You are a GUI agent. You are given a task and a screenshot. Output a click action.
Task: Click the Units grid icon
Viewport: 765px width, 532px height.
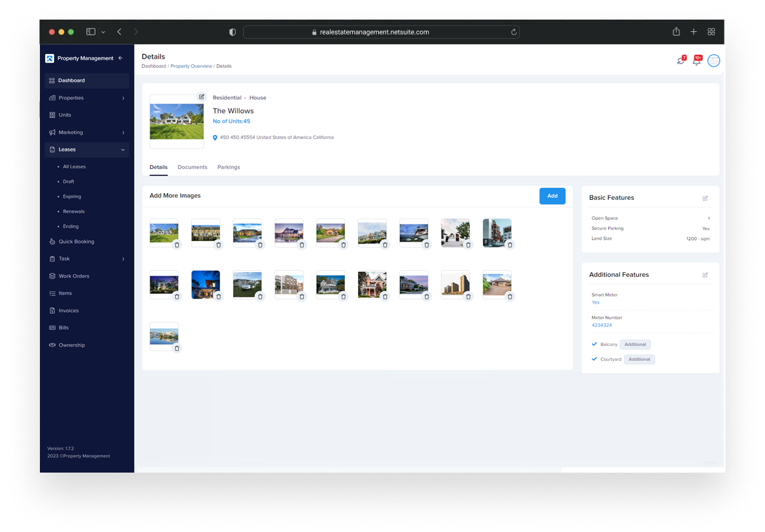point(52,115)
